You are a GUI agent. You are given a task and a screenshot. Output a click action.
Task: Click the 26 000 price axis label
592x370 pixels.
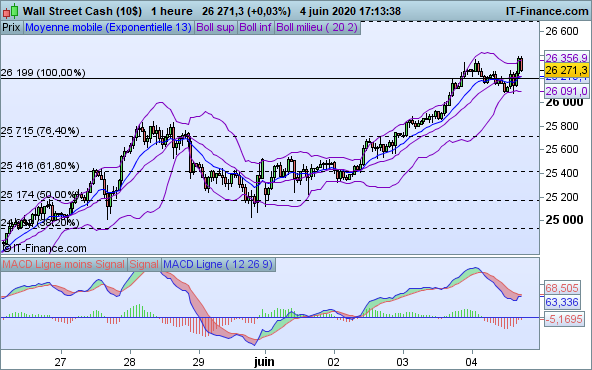pyautogui.click(x=564, y=102)
